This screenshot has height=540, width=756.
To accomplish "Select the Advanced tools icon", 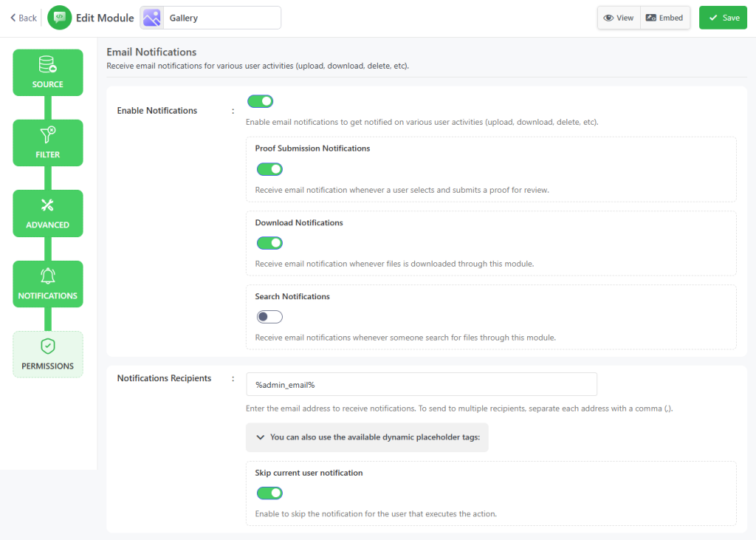I will pos(48,205).
